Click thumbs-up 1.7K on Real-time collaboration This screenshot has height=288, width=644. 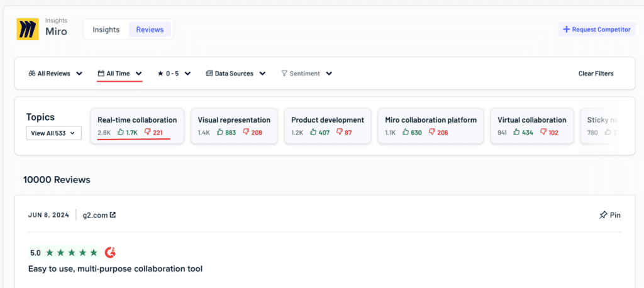[x=128, y=132]
